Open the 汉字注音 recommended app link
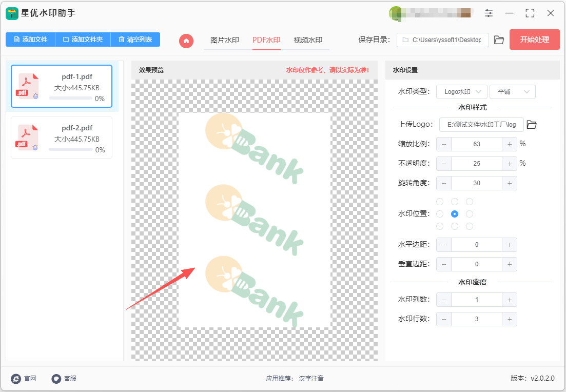The width and height of the screenshot is (566, 392). (311, 378)
